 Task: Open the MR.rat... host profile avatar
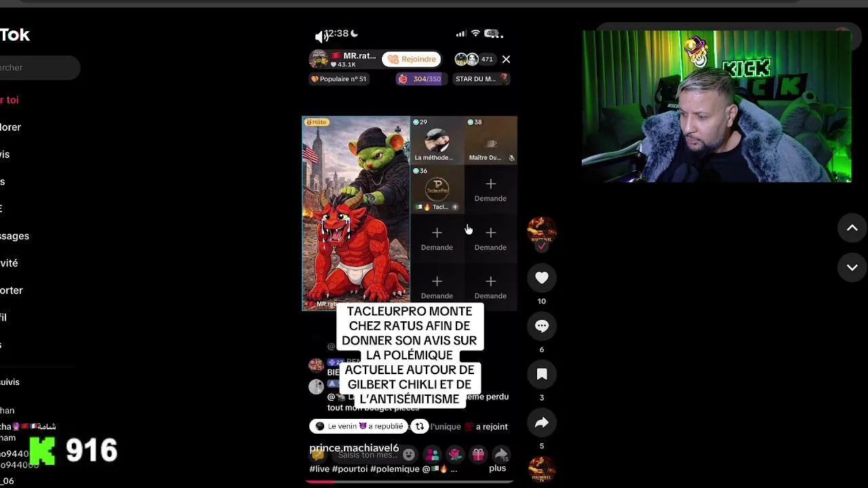(x=319, y=60)
